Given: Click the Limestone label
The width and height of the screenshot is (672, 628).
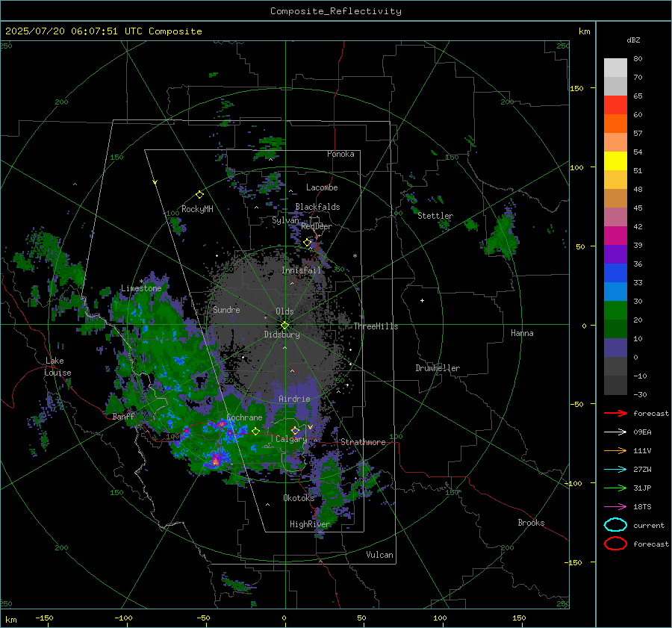Looking at the screenshot, I should tap(141, 288).
